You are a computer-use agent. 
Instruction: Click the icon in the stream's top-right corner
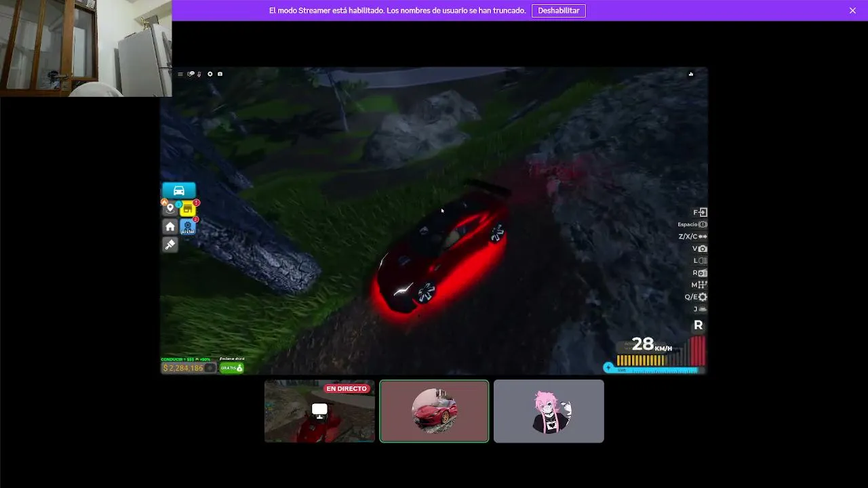690,74
